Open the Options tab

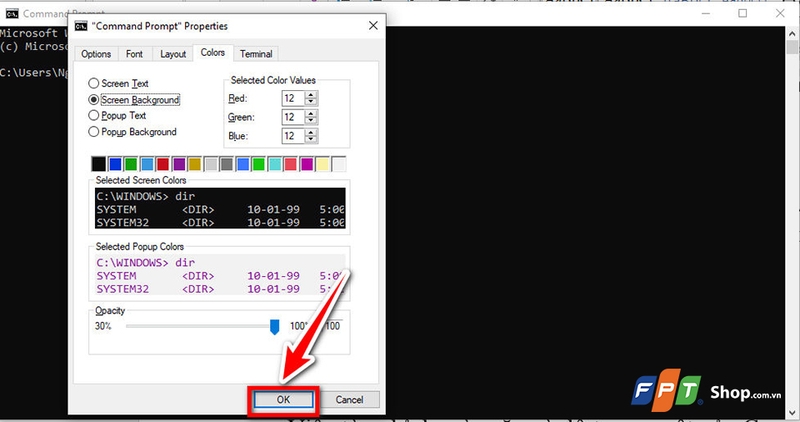(96, 54)
